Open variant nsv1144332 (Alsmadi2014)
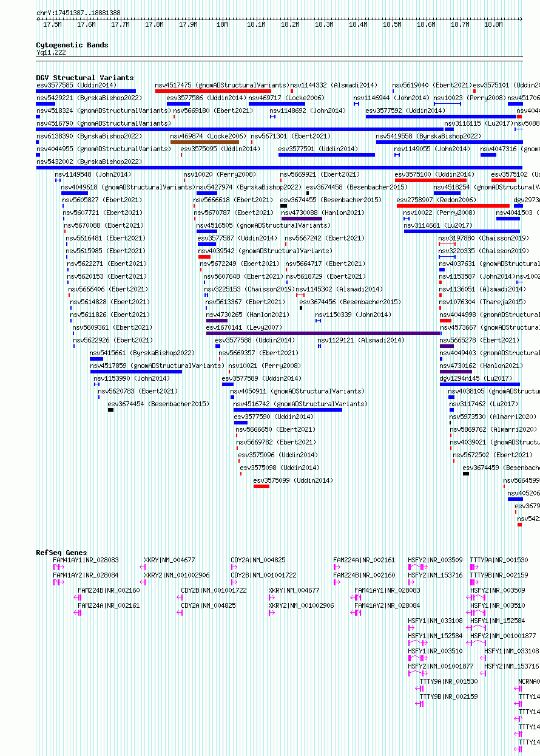540x756 pixels. coord(334,85)
